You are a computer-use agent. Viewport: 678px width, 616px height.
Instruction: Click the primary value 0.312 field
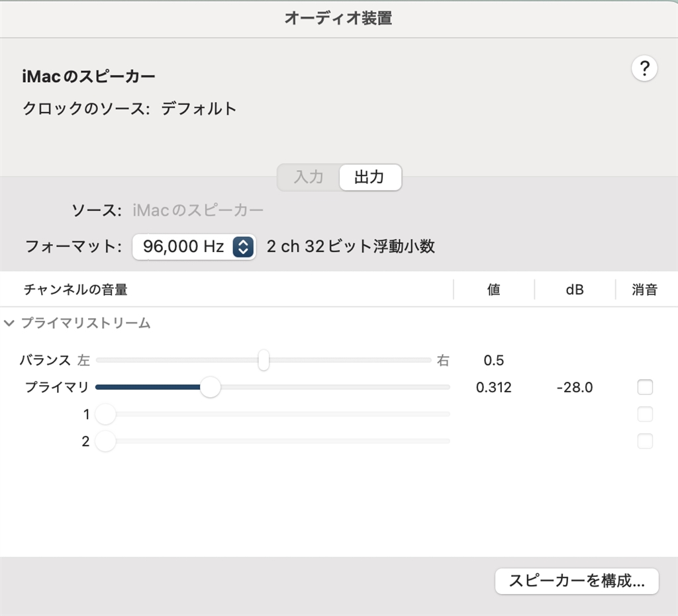tap(494, 387)
